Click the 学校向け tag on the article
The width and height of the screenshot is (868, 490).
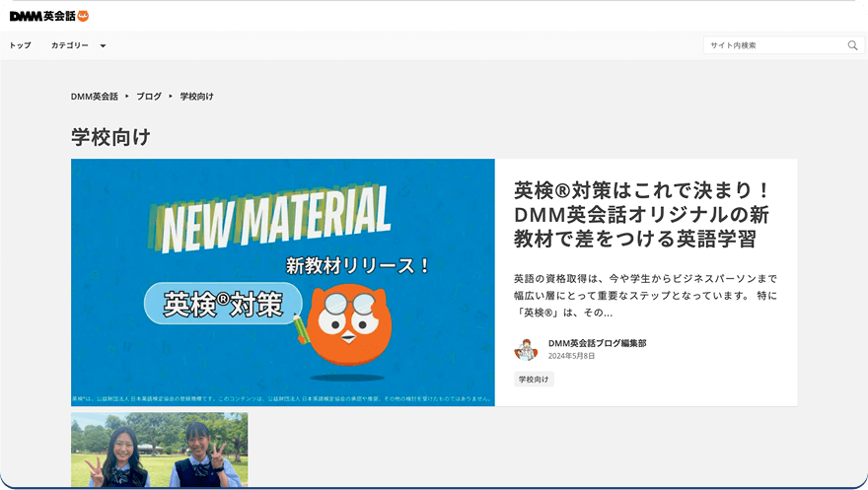534,380
